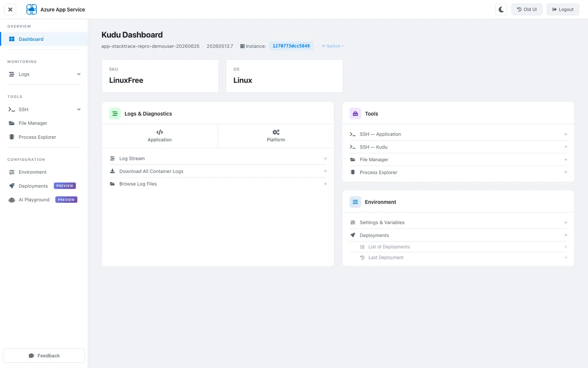Click the sidebar Process Explorer chip icon
Viewport: 588px width, 368px height.
pos(12,137)
